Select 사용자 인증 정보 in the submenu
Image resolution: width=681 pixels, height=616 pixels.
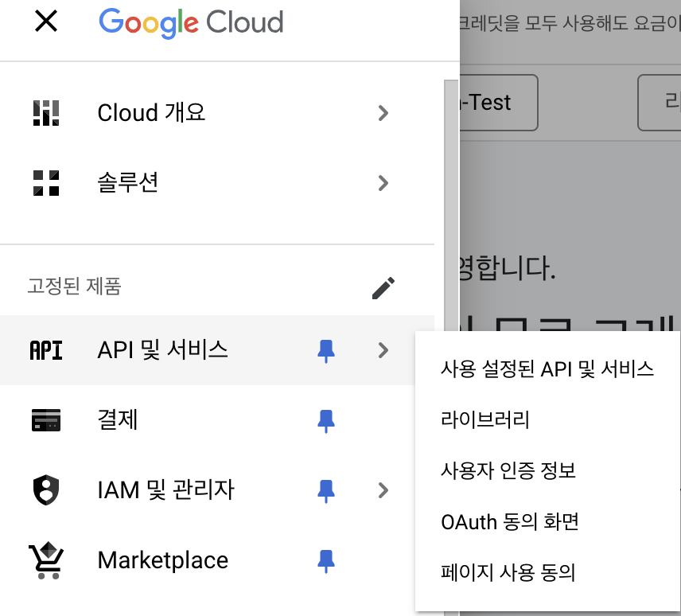tap(547, 471)
